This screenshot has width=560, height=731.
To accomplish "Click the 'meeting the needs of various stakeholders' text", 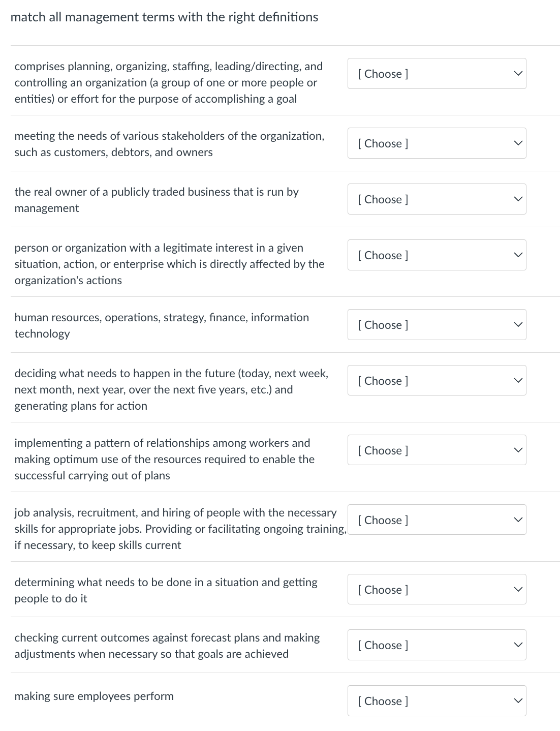I will click(169, 144).
